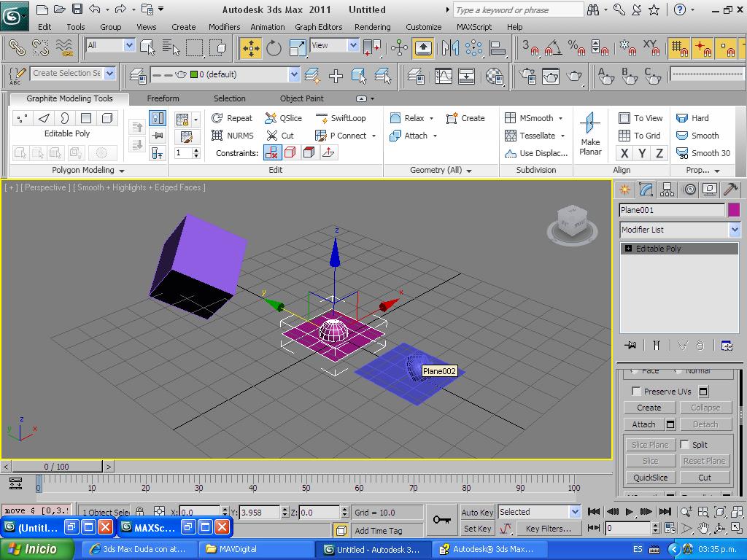Viewport: 747px width, 560px height.
Task: Open the Graph Editors menu
Action: [x=318, y=27]
